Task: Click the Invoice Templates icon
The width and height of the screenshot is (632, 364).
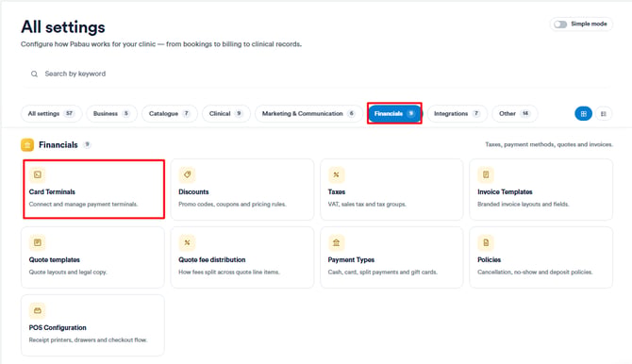Action: coord(486,174)
